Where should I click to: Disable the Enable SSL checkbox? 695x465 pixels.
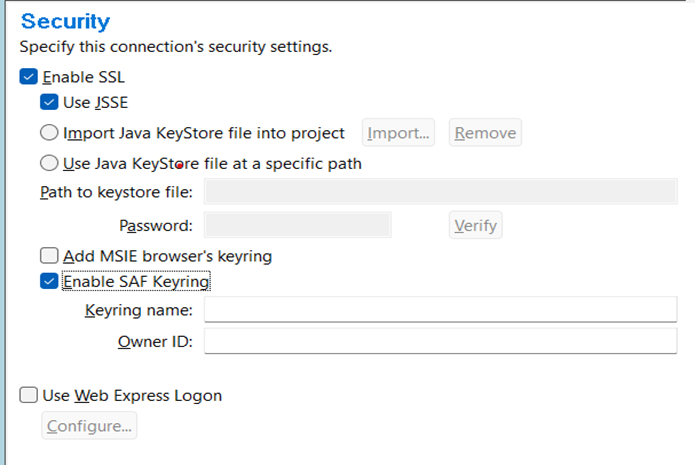28,77
